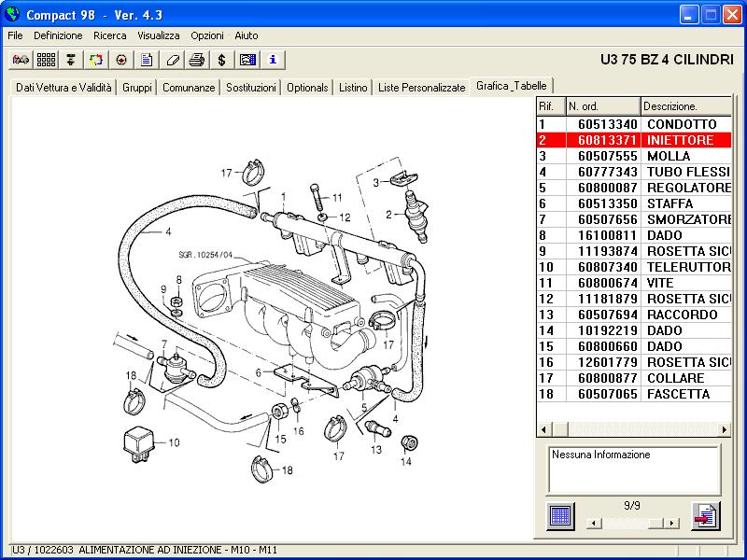The width and height of the screenshot is (747, 560).
Task: Open the Liste Personalizzate tab
Action: (421, 88)
